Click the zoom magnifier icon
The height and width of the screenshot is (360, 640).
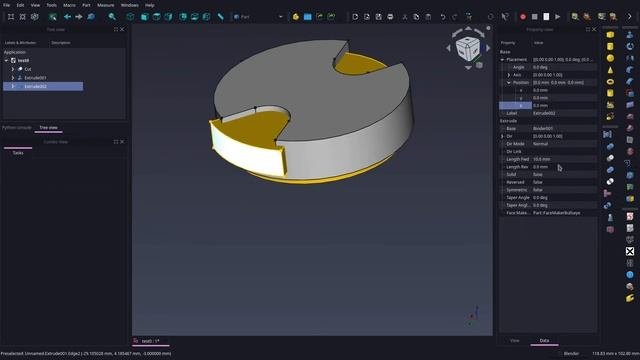[x=112, y=17]
